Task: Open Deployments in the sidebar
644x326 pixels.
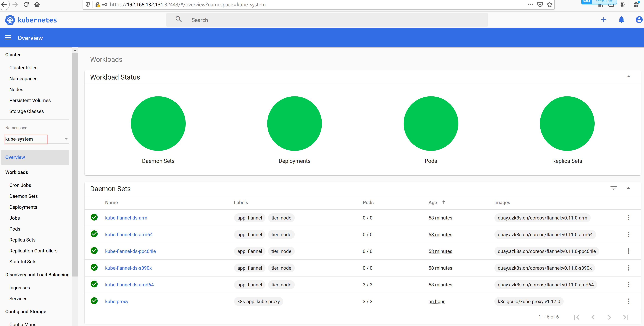Action: pyautogui.click(x=23, y=207)
